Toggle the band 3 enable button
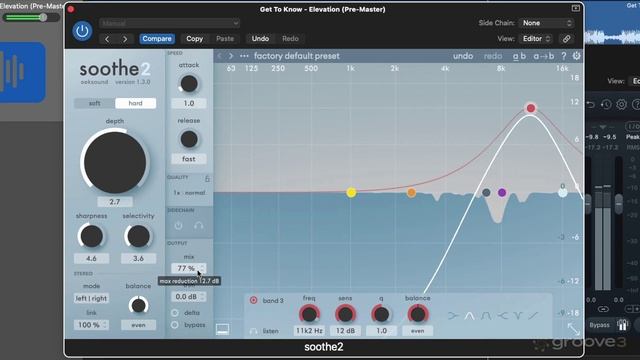Image resolution: width=640 pixels, height=360 pixels. [x=253, y=300]
